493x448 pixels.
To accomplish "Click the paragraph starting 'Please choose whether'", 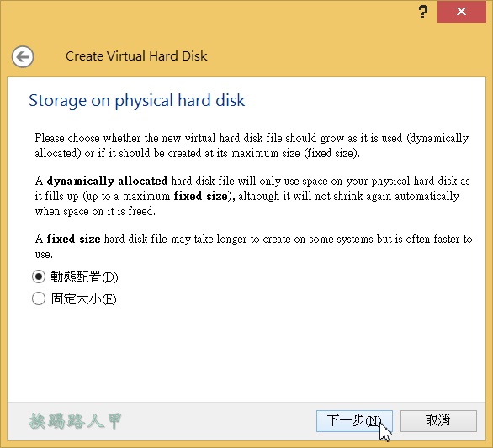I will [x=252, y=145].
